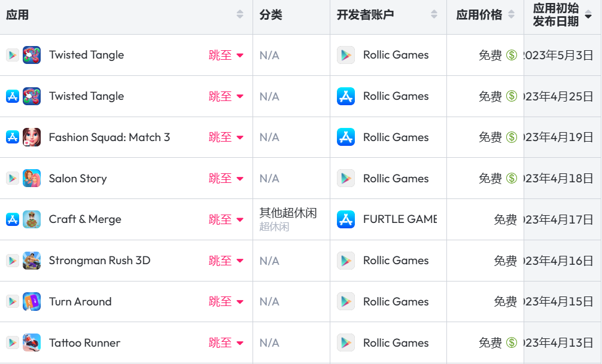Select the Google Play icon beside Twisted Tangle's first row
The width and height of the screenshot is (602, 364).
12,54
